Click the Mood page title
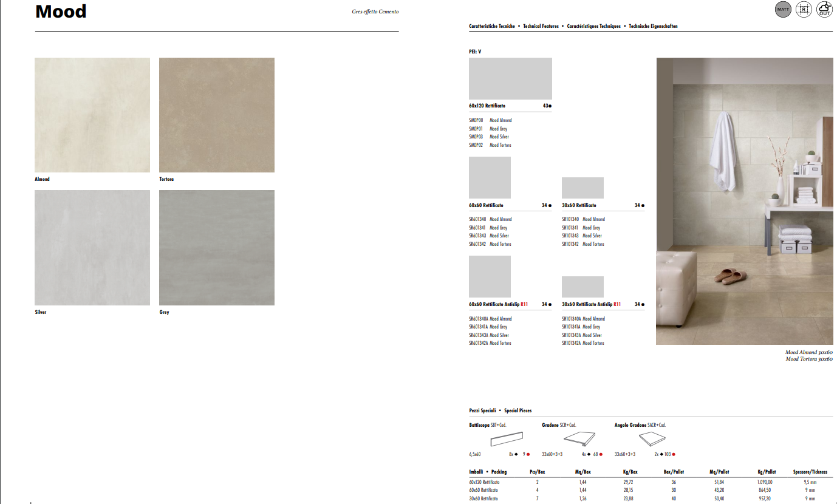837x504 pixels. pos(61,12)
